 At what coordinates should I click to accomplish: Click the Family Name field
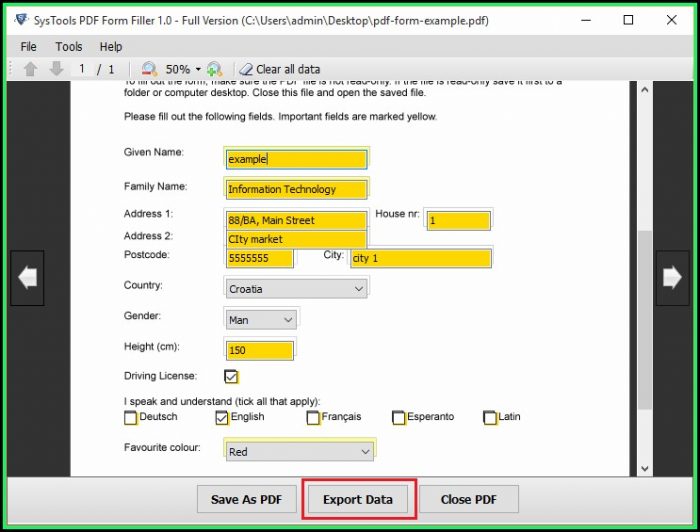point(296,189)
